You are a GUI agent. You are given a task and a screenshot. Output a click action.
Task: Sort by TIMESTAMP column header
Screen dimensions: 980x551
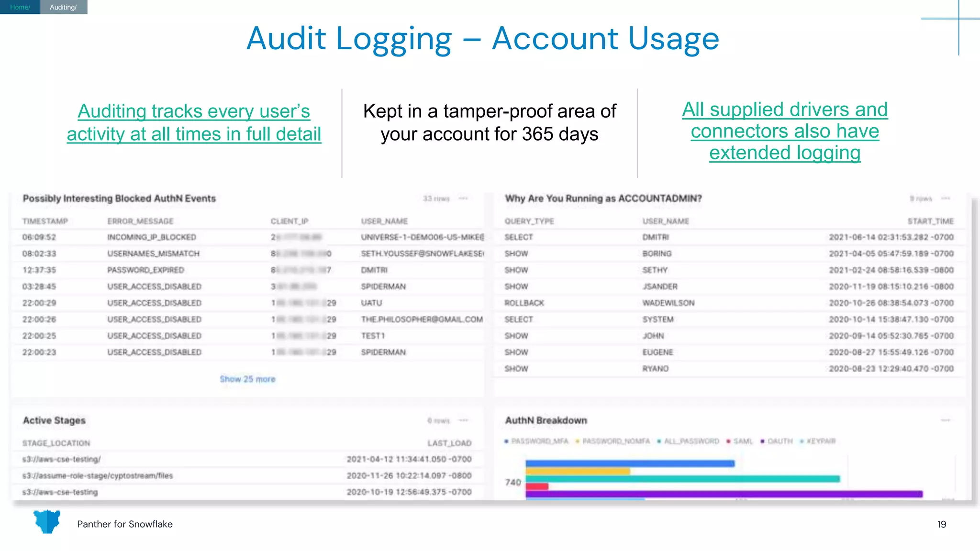click(45, 221)
